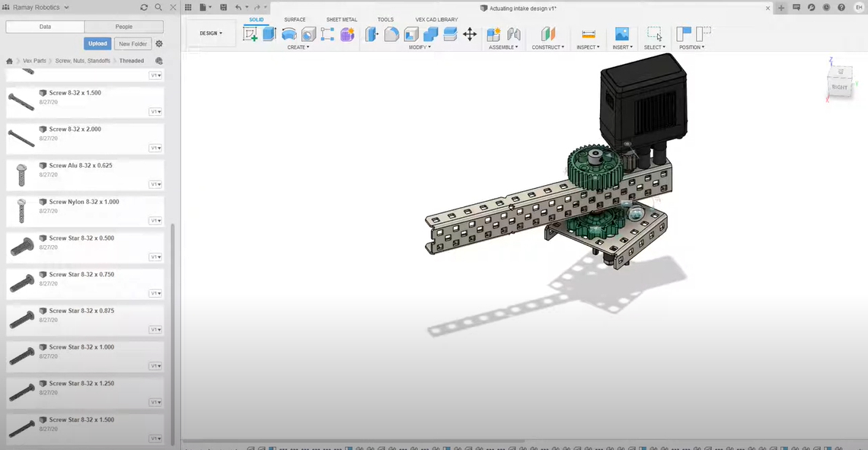The width and height of the screenshot is (868, 450).
Task: Click the New Folder button
Action: (x=133, y=43)
